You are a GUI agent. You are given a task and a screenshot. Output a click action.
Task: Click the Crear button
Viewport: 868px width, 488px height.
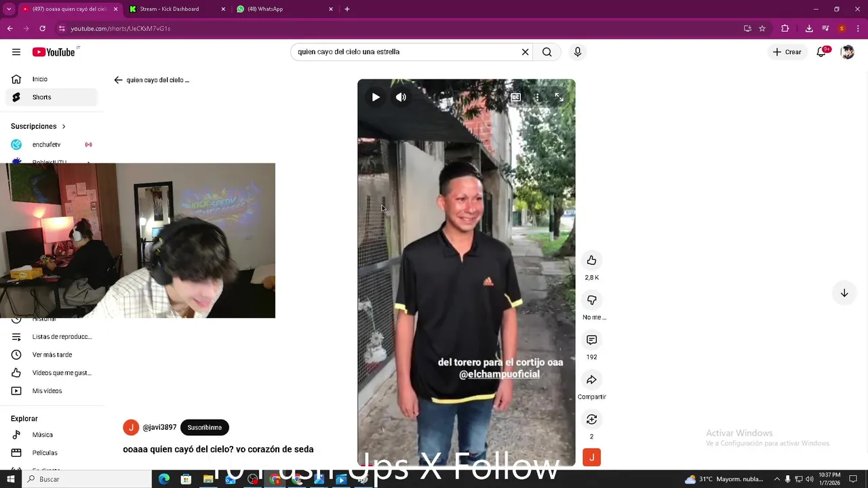(787, 52)
